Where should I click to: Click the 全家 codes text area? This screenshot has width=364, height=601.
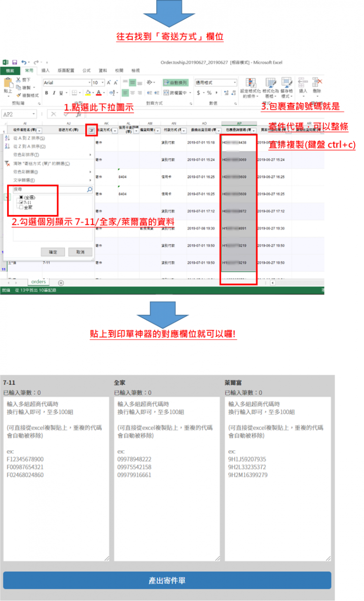167,479
